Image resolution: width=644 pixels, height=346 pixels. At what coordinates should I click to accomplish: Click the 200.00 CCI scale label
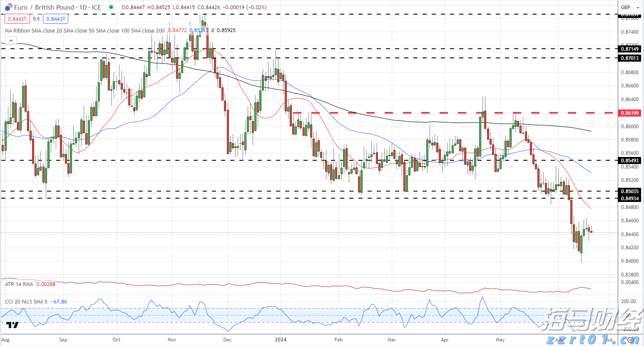point(629,301)
